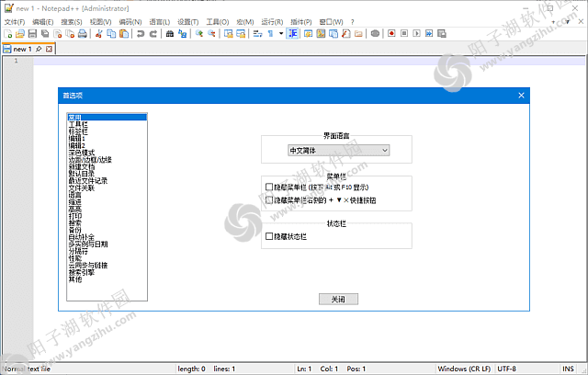Click the 关闭 button in preferences dialog
588x375 pixels.
pos(338,299)
